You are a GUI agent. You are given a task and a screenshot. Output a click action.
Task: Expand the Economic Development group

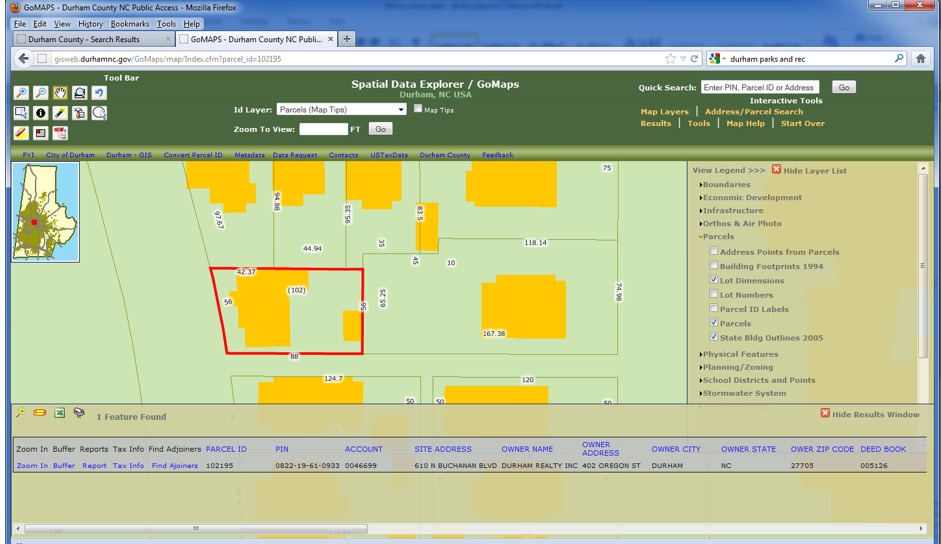click(750, 198)
